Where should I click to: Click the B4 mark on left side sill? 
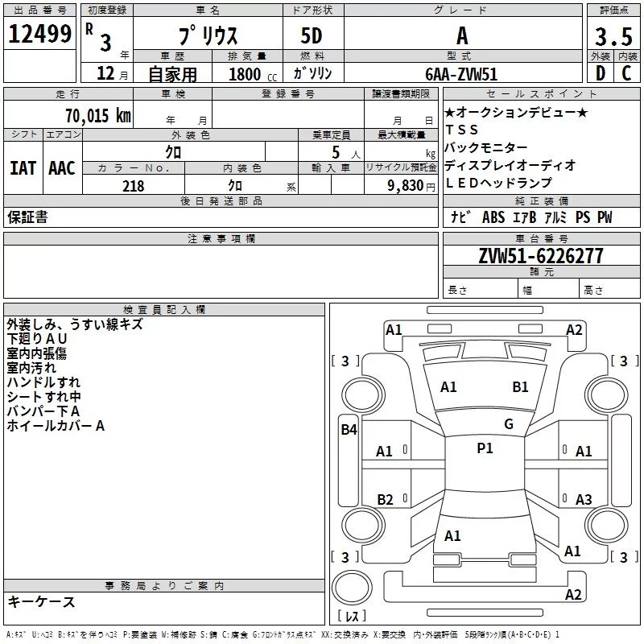point(349,430)
